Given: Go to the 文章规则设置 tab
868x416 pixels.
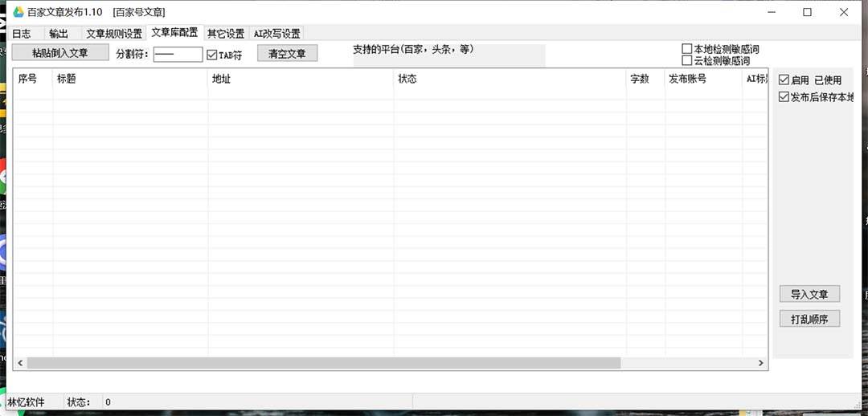Looking at the screenshot, I should coord(113,34).
